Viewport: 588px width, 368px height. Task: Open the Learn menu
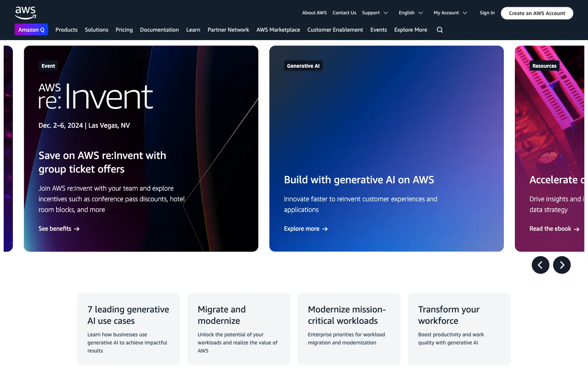(193, 30)
